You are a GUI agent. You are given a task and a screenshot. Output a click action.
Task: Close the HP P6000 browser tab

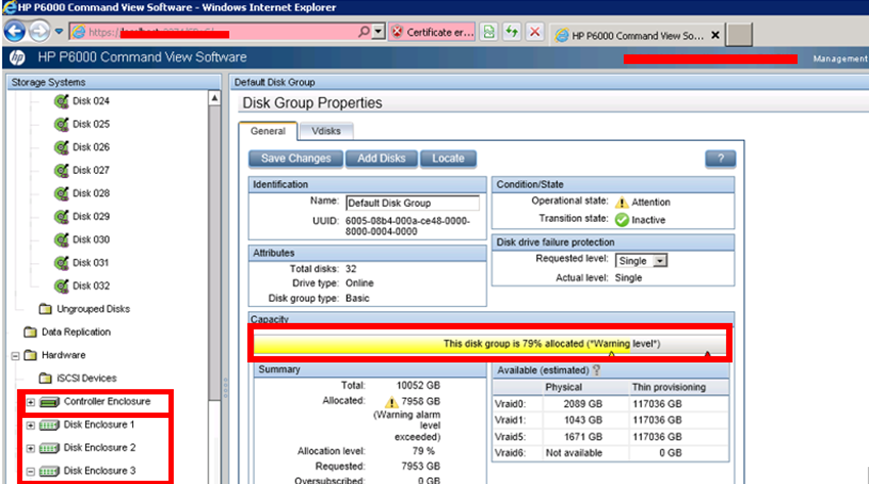pyautogui.click(x=715, y=35)
